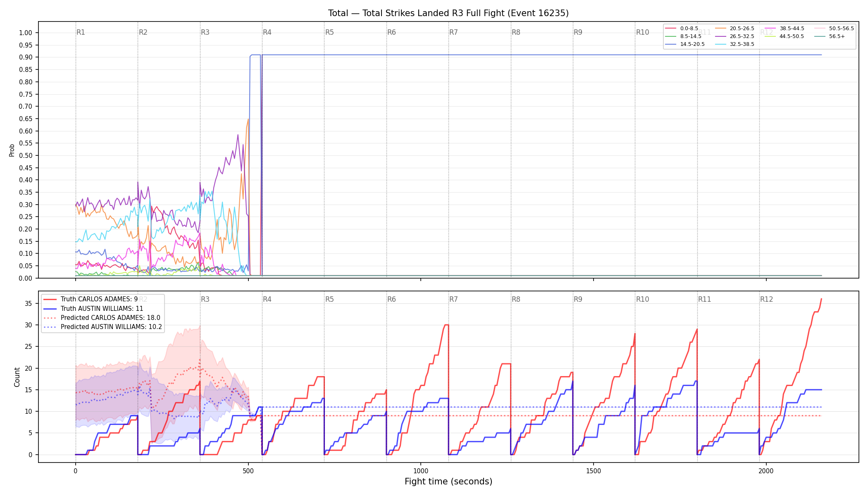Click the R5 round marker in Count chart
This screenshot has height=496, width=868.
tap(329, 299)
